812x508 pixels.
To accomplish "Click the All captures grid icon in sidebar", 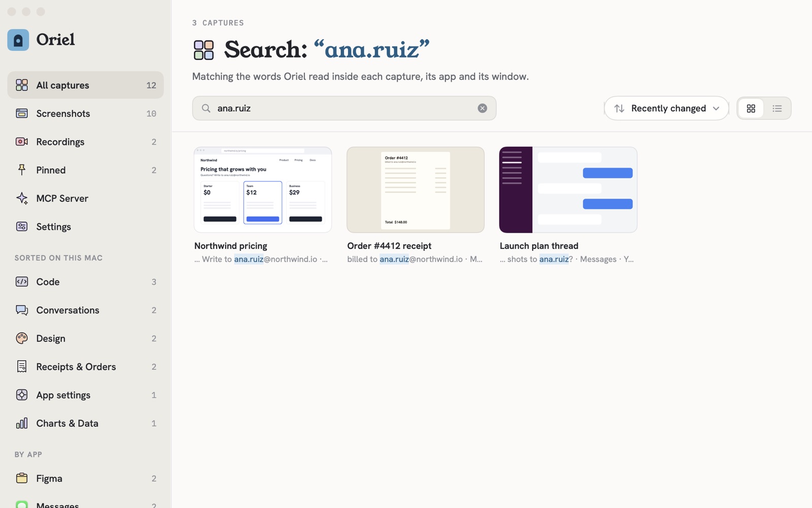I will (x=22, y=85).
